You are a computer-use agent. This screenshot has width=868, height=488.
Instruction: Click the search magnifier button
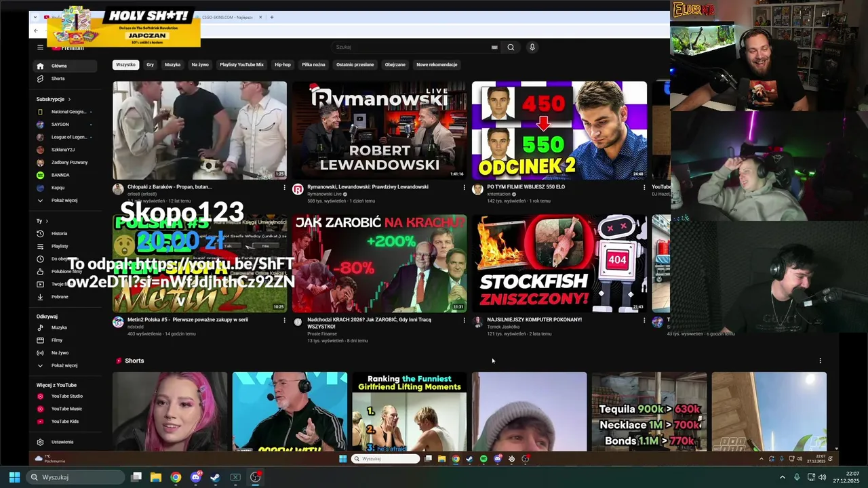tap(511, 47)
